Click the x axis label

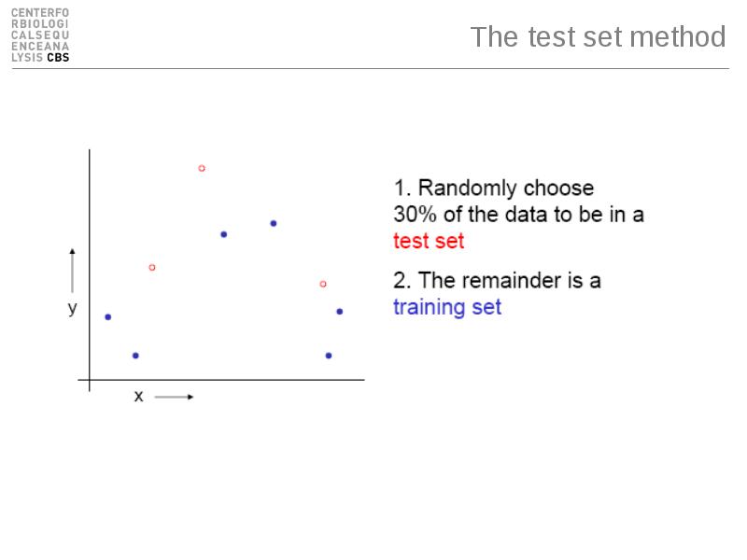click(x=138, y=396)
